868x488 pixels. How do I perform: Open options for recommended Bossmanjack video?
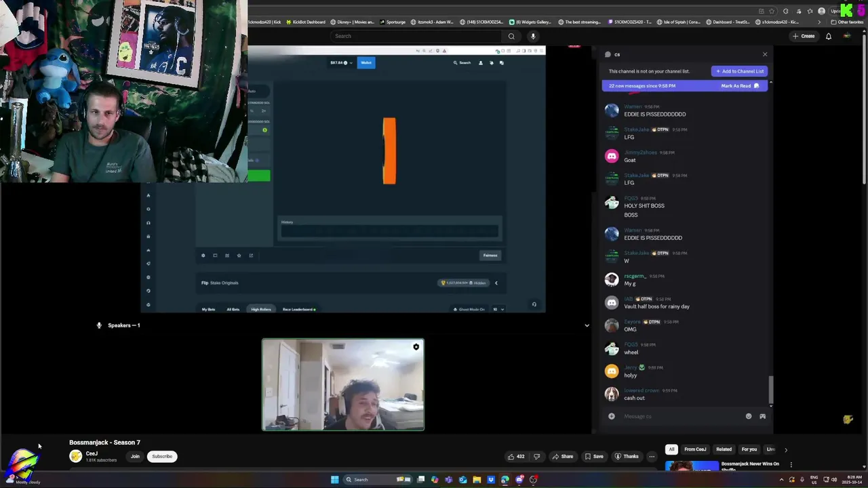click(791, 465)
